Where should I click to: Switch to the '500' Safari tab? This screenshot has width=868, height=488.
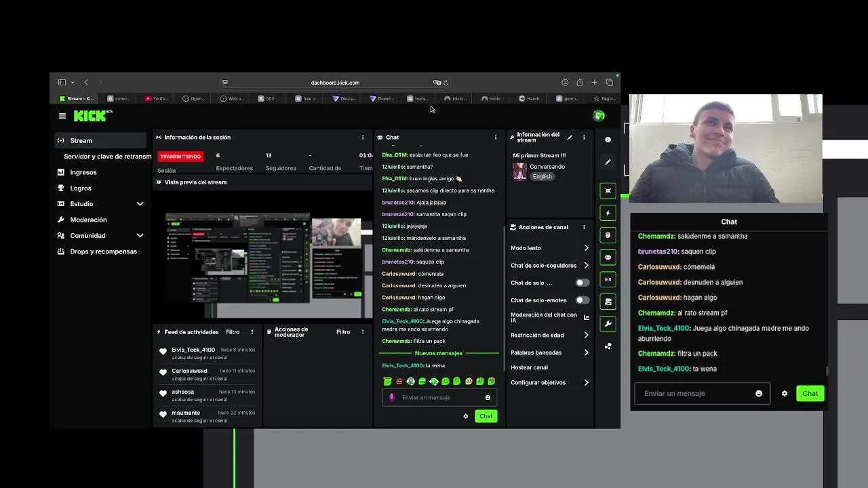(x=267, y=99)
